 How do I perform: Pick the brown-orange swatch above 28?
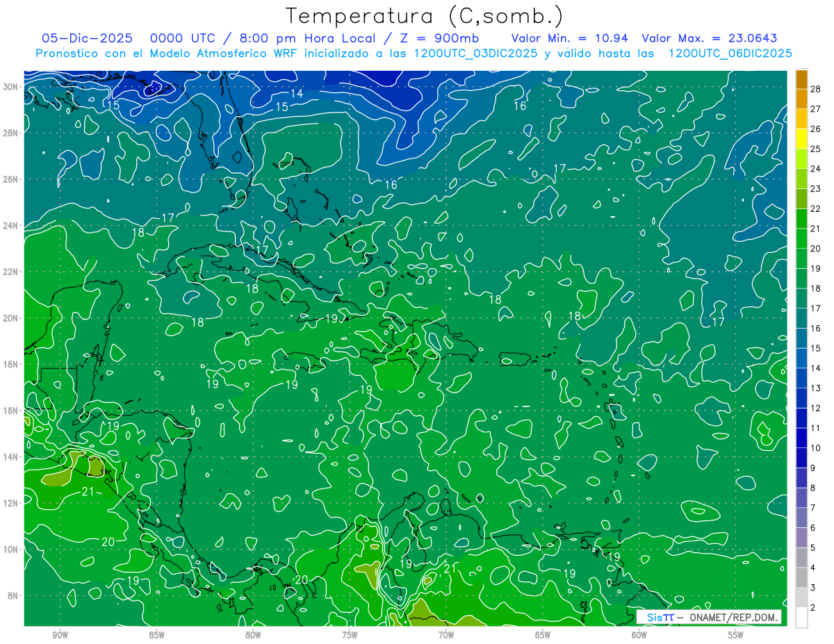(x=801, y=79)
